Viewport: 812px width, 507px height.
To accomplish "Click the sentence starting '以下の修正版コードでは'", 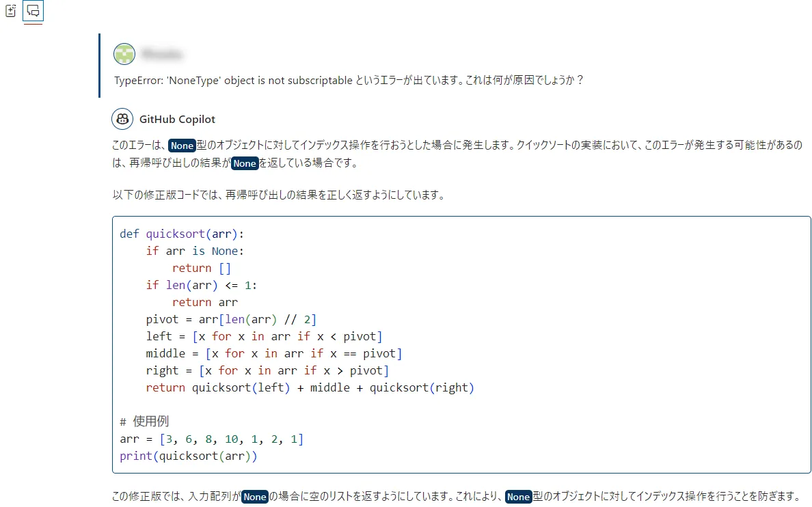I will [279, 195].
